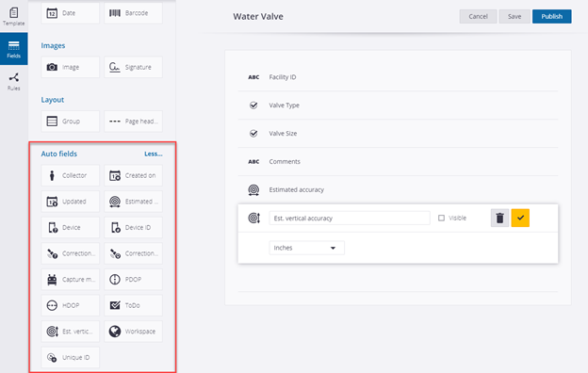Open the Inches units dropdown
The width and height of the screenshot is (588, 373).
click(306, 248)
